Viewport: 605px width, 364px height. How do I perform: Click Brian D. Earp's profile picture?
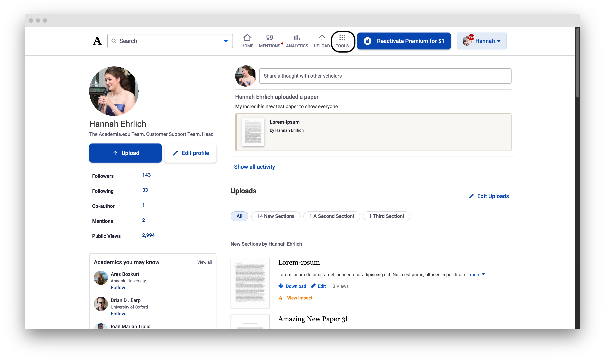tap(101, 304)
